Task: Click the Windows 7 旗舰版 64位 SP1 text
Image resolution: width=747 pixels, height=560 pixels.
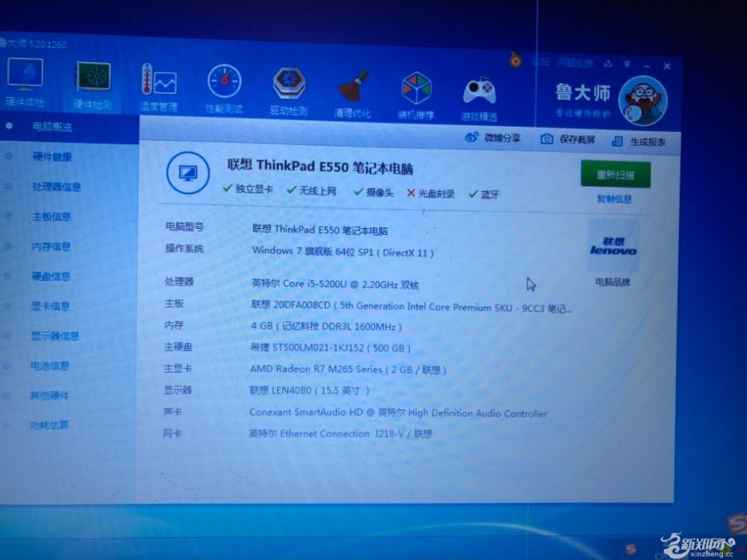Action: click(343, 251)
